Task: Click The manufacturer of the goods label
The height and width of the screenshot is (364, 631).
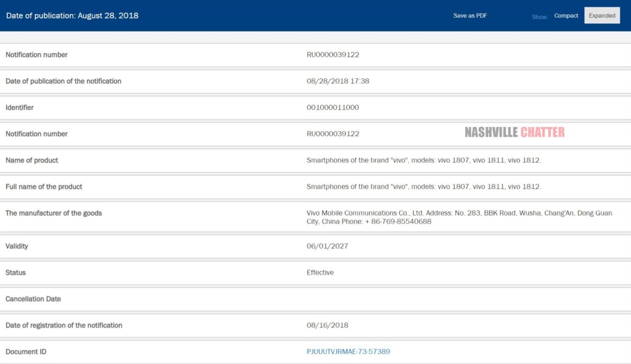Action: (54, 213)
